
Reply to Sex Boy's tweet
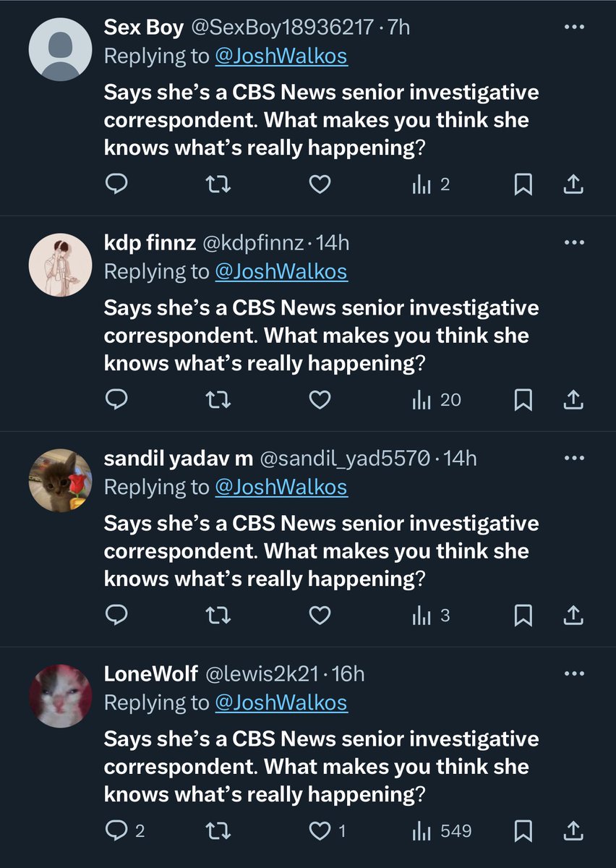[116, 185]
